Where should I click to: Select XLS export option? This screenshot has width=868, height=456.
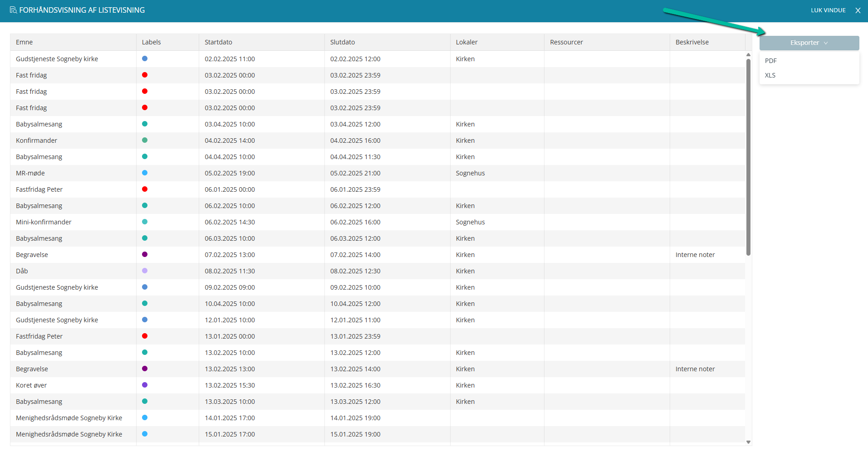pyautogui.click(x=770, y=75)
